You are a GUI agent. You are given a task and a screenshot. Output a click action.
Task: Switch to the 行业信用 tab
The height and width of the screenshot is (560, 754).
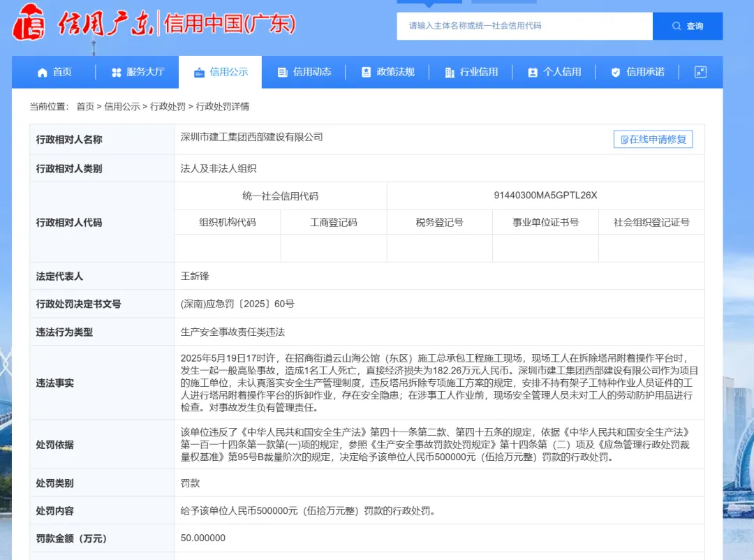(x=471, y=72)
